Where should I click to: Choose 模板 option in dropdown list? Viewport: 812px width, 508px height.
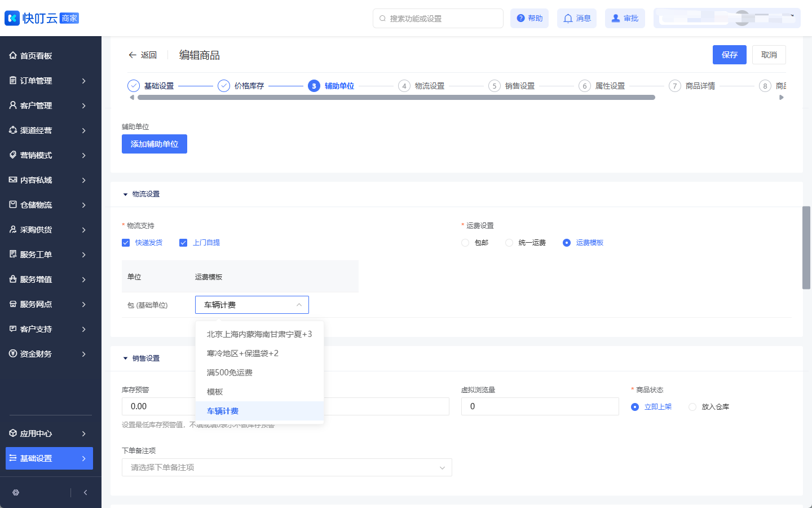point(259,392)
